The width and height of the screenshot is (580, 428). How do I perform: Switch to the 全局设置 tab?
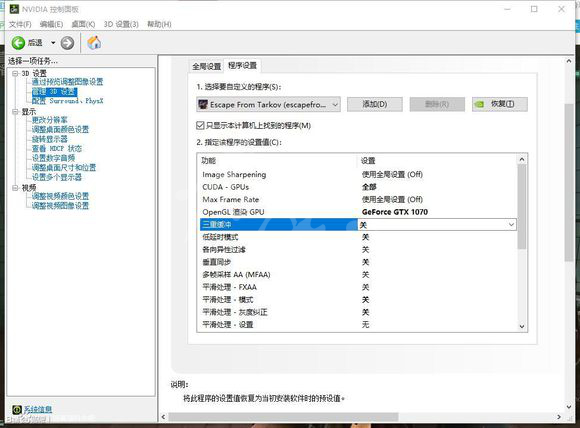click(x=206, y=66)
